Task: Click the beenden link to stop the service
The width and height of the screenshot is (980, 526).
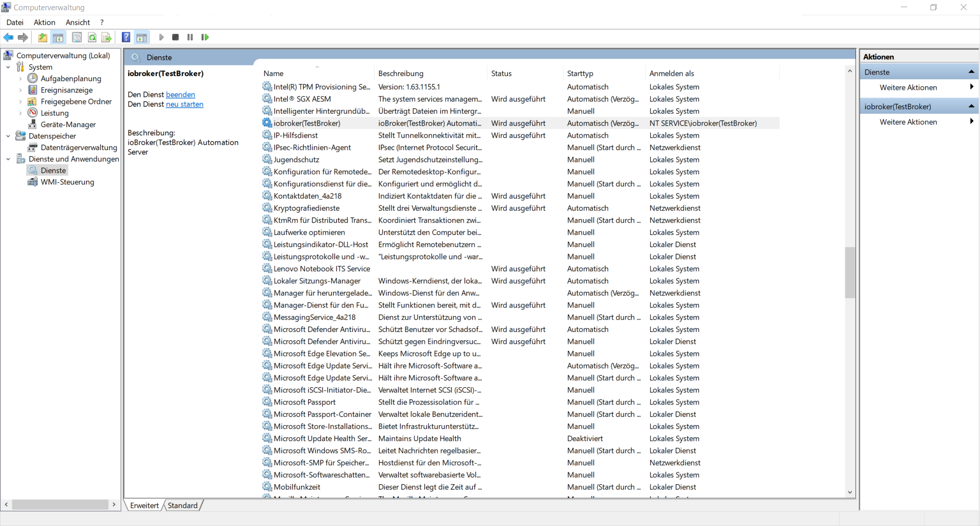Action: 181,94
